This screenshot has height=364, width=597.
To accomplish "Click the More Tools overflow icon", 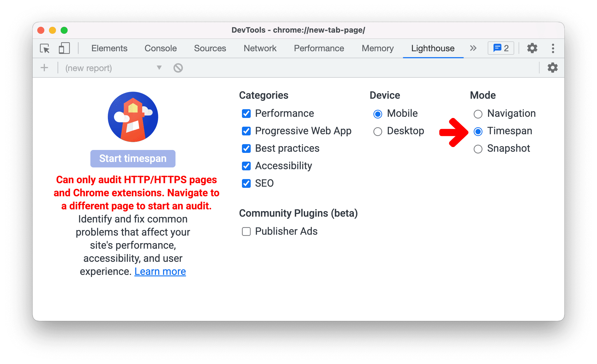I will [x=470, y=48].
